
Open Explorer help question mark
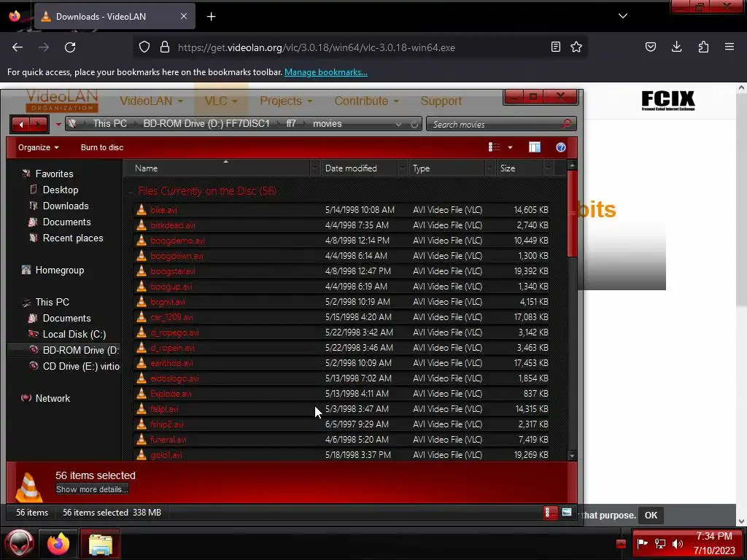[561, 147]
